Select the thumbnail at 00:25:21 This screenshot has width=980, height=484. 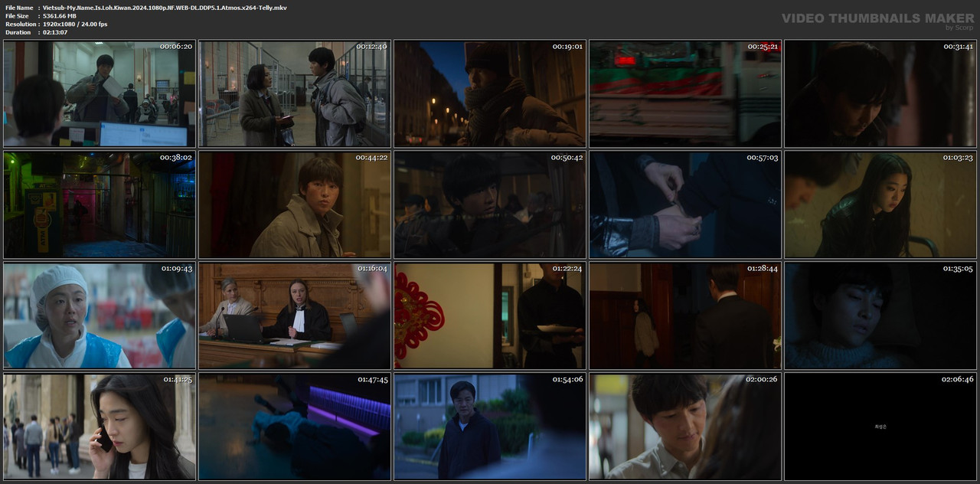coord(685,93)
